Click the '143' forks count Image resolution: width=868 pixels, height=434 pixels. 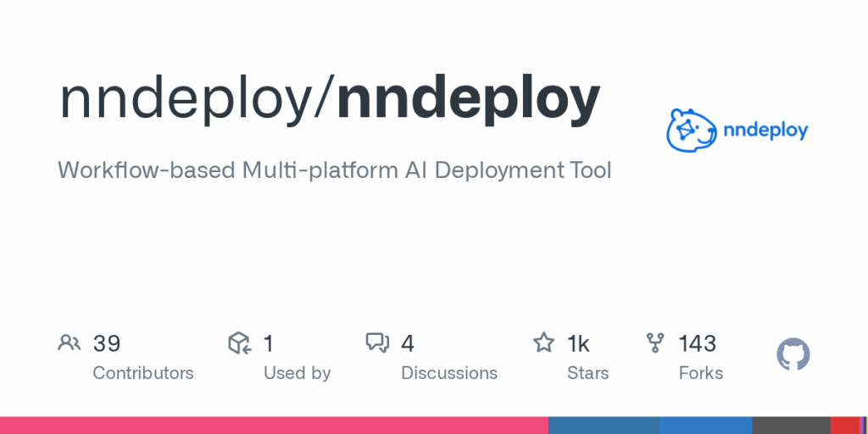click(698, 344)
